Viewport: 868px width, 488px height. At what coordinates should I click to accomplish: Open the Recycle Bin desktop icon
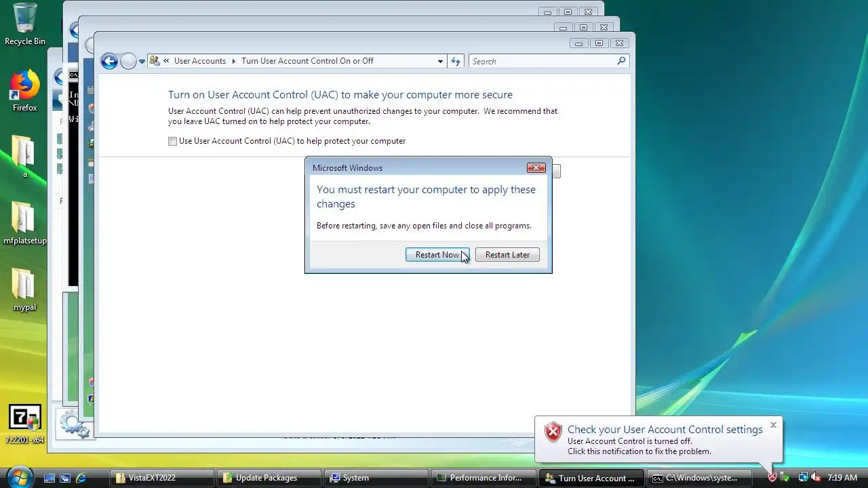pos(25,24)
